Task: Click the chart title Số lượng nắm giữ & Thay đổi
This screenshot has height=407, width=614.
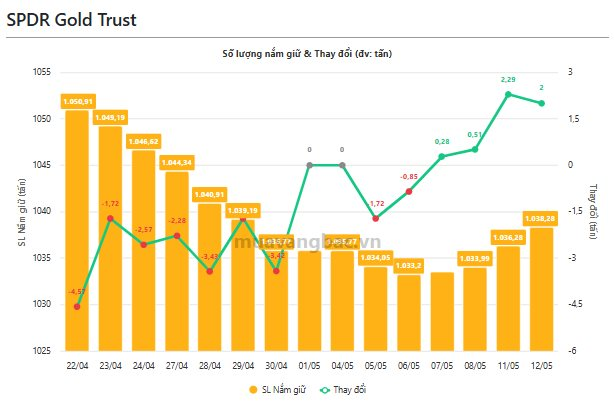Action: pyautogui.click(x=307, y=54)
